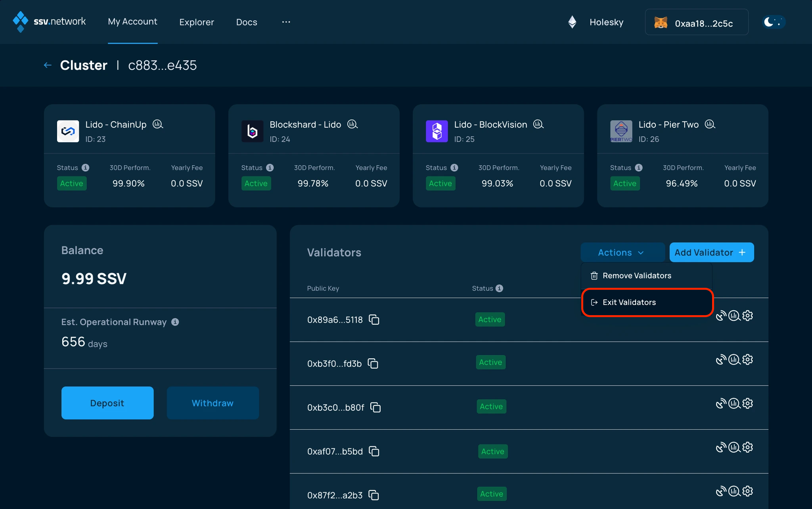This screenshot has width=812, height=509.
Task: Open My Account tab
Action: [132, 22]
